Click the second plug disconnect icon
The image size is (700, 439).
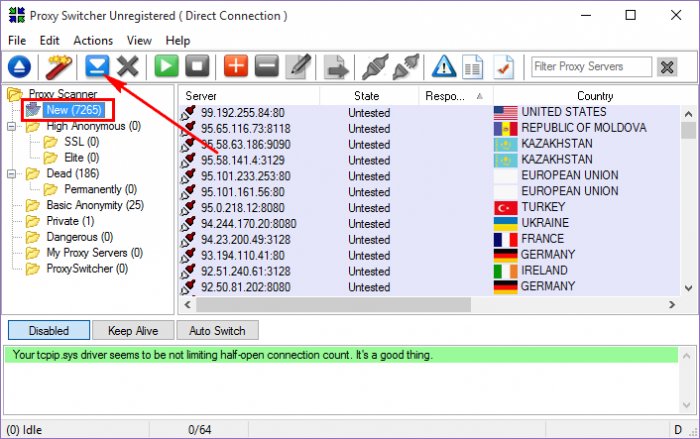(x=405, y=67)
